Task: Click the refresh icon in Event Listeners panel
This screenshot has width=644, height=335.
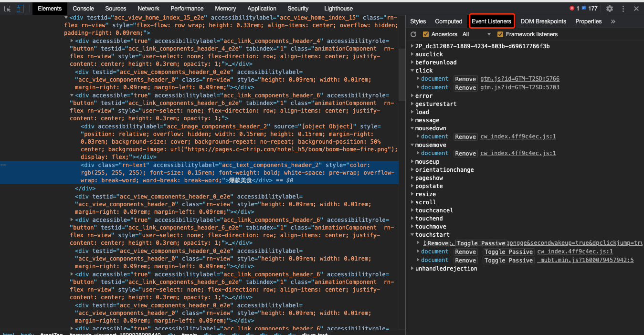Action: (x=413, y=34)
